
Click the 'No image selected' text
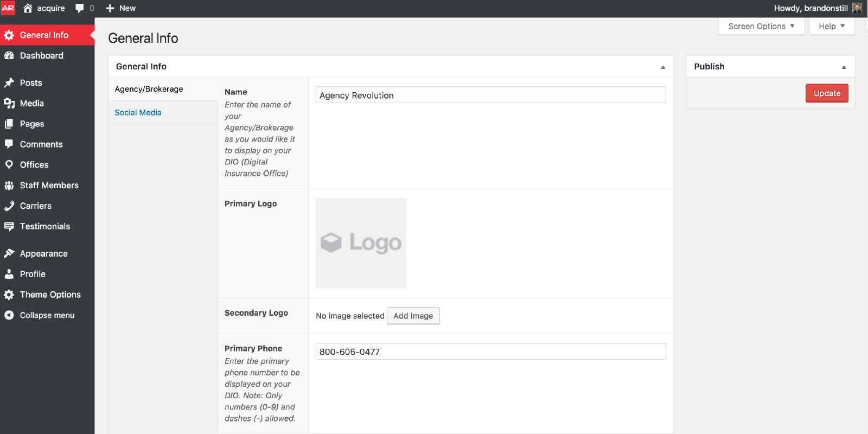click(350, 316)
